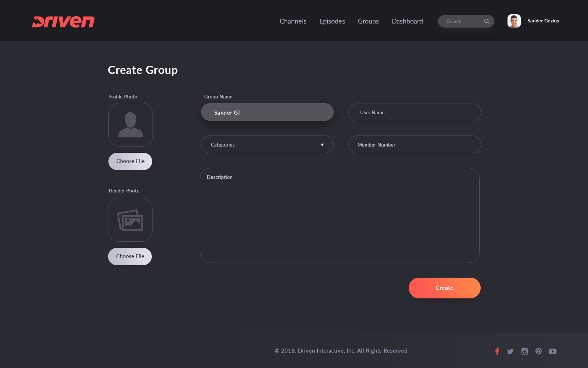Click the Driven logo
The height and width of the screenshot is (368, 588).
(x=63, y=22)
